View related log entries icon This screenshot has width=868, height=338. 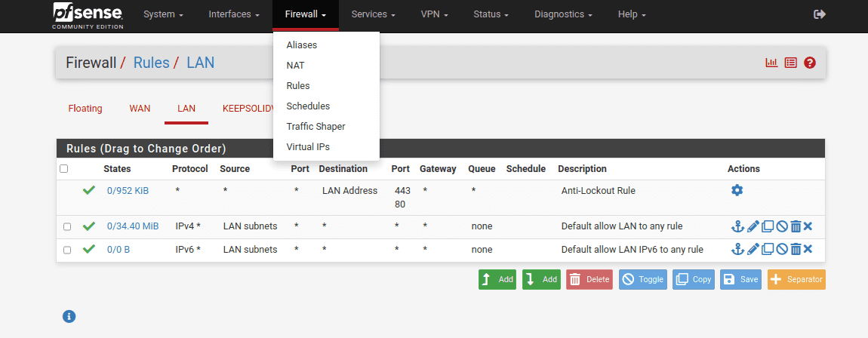pyautogui.click(x=790, y=63)
